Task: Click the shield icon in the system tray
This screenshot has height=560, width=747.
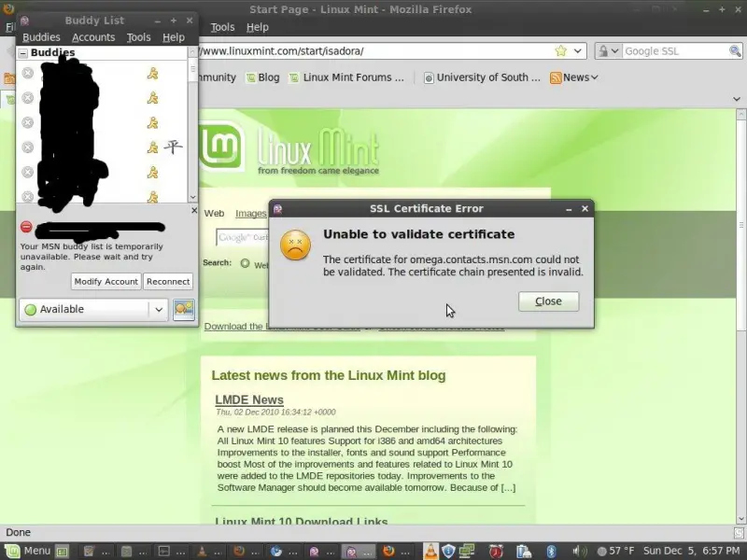Action: click(x=449, y=552)
